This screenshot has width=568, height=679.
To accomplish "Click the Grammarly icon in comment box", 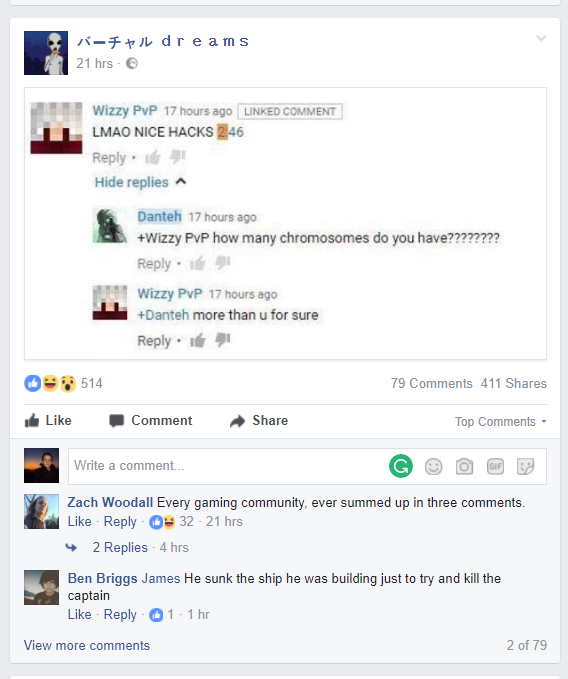I will (400, 466).
